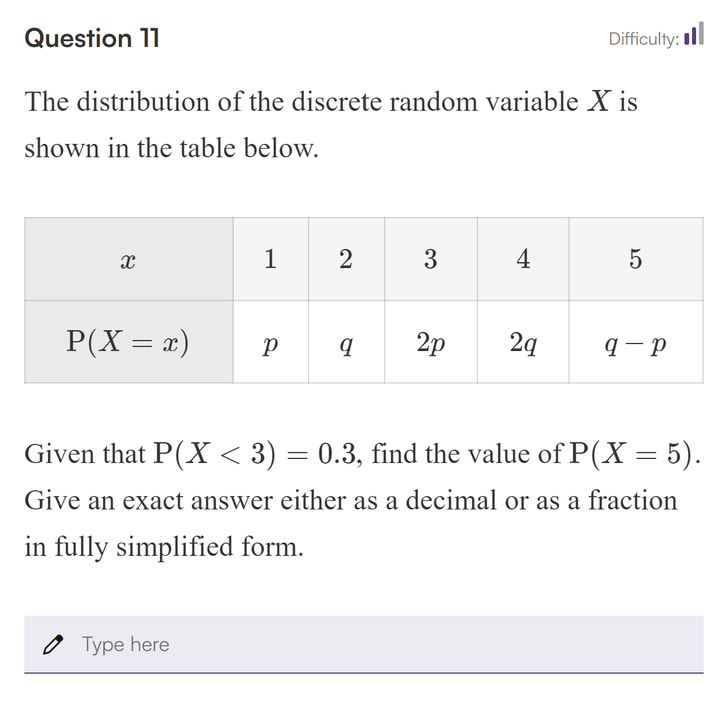This screenshot has width=728, height=705.
Task: Click the cell containing 2q
Action: (x=523, y=344)
